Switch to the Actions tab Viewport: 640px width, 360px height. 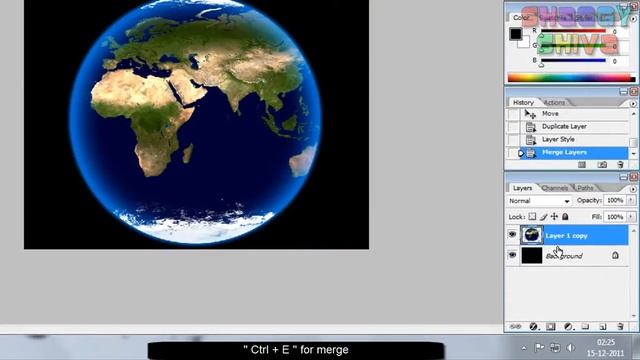(x=554, y=102)
